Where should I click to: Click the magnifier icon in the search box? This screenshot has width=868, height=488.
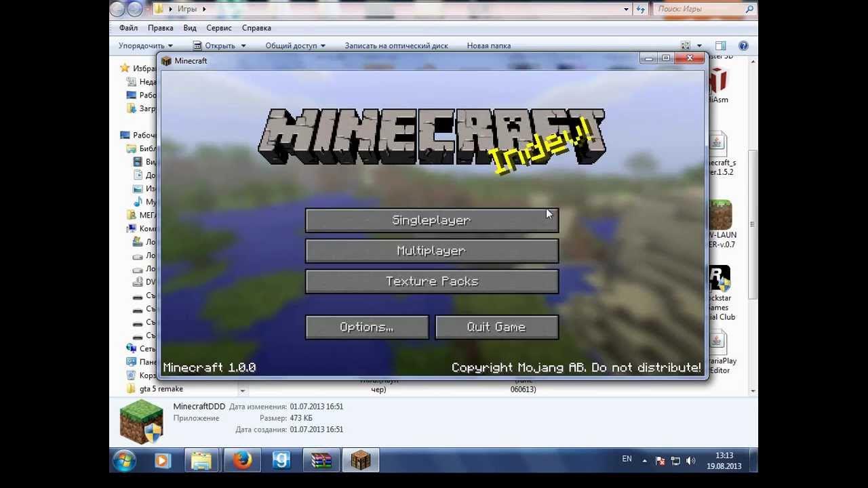tap(750, 9)
